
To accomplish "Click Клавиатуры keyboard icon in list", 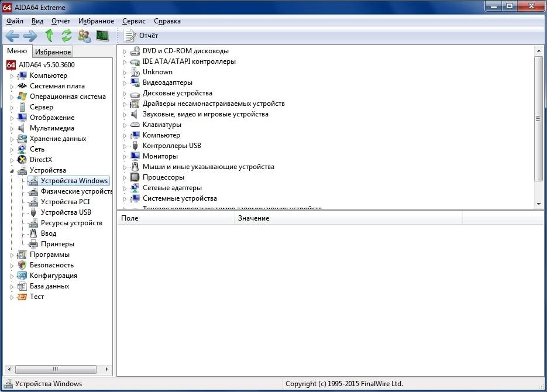I will click(135, 125).
